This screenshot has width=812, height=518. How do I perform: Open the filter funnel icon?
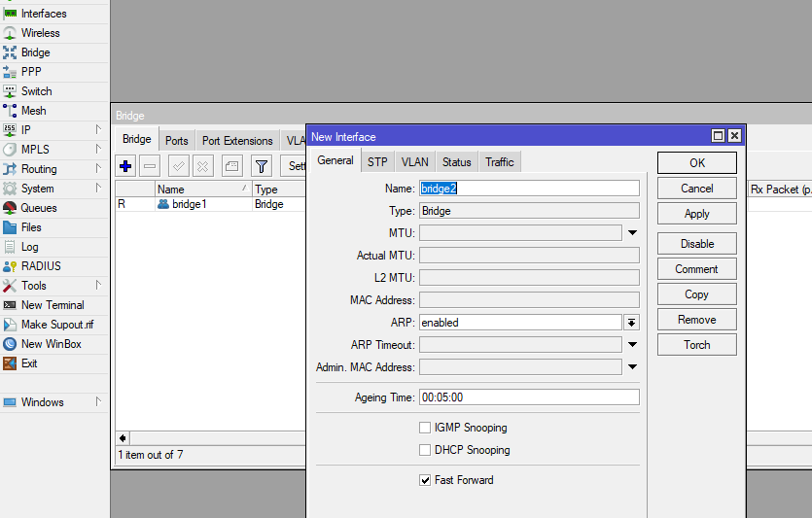262,166
